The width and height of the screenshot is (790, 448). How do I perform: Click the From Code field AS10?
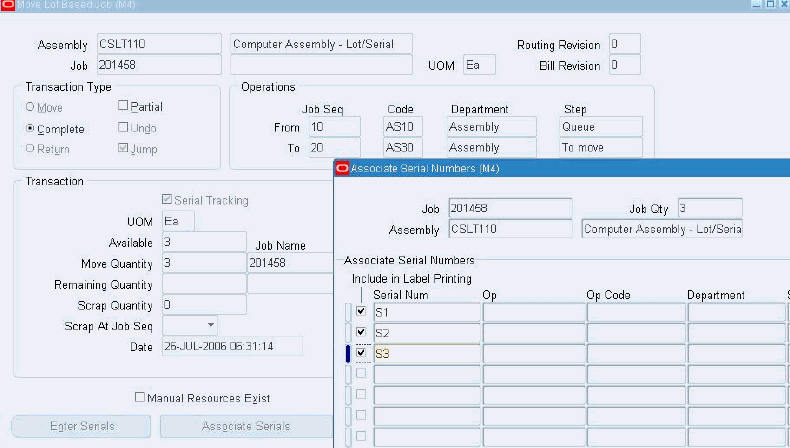[x=403, y=127]
